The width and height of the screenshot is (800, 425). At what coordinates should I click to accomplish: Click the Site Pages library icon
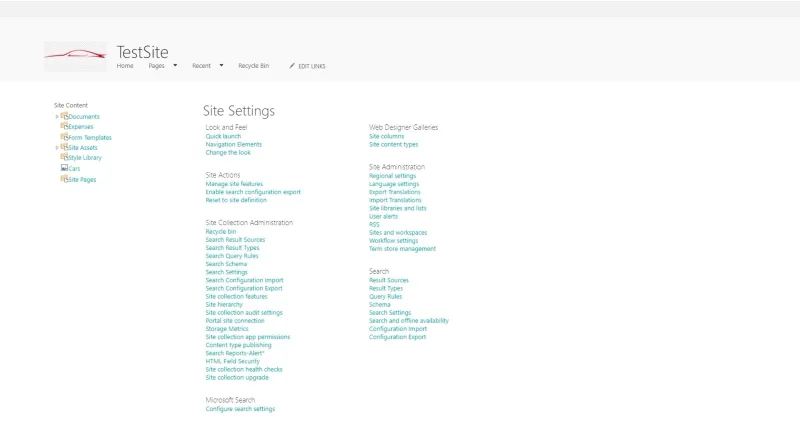[64, 179]
